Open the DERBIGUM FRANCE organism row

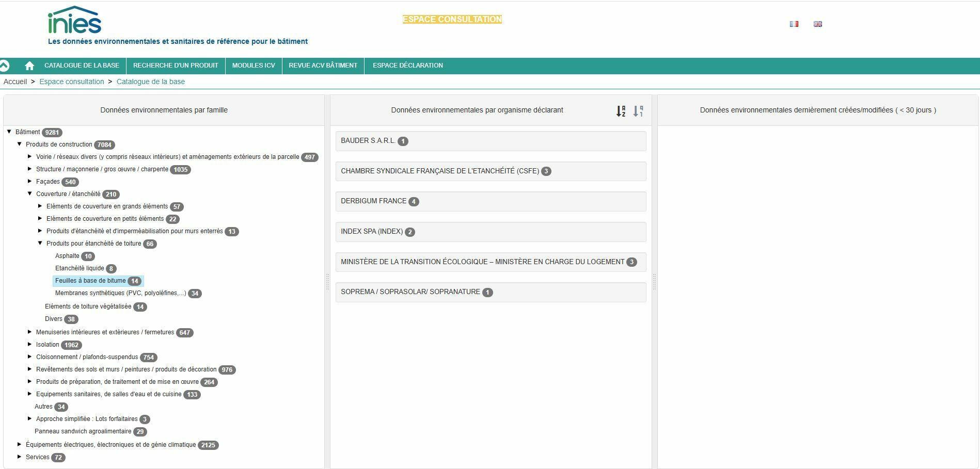pyautogui.click(x=491, y=201)
